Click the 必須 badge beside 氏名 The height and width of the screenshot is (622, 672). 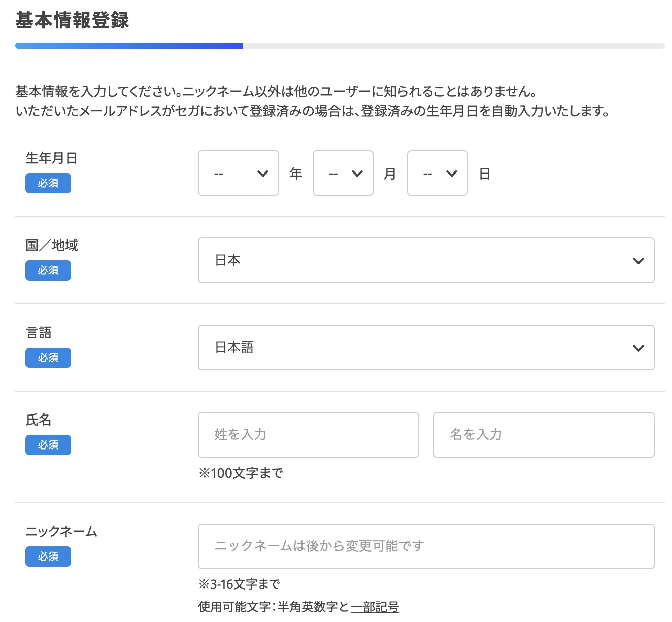[x=48, y=444]
